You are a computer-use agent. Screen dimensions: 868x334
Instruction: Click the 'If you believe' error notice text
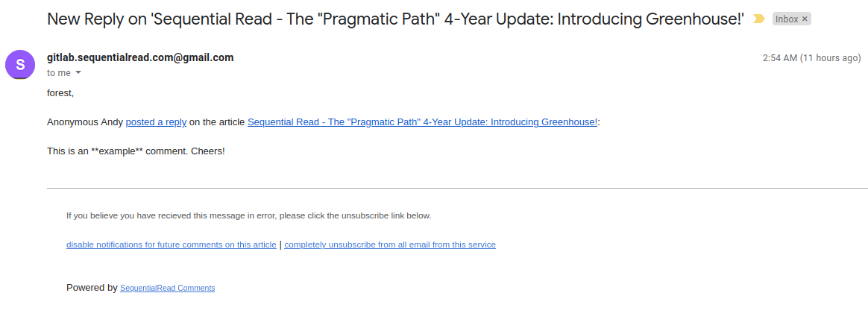point(248,215)
